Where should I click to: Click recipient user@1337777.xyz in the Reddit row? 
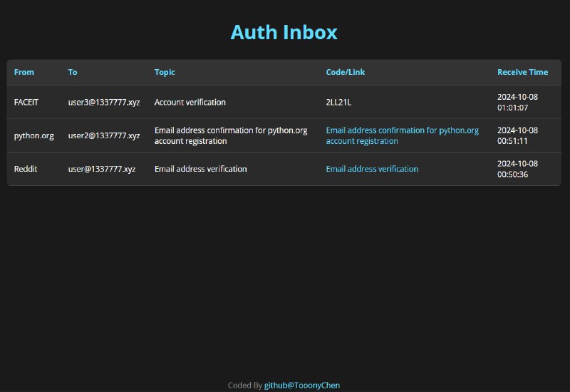pyautogui.click(x=102, y=169)
